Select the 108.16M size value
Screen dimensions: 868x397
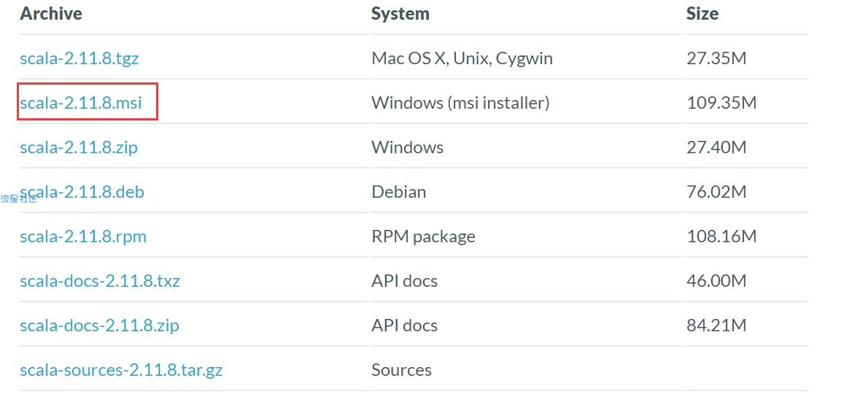(722, 237)
